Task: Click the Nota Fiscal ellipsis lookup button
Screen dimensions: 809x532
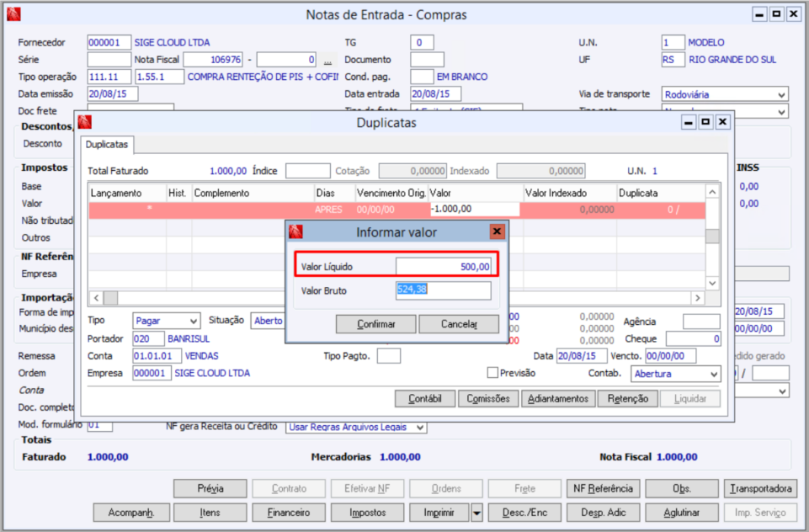Action: [x=327, y=61]
